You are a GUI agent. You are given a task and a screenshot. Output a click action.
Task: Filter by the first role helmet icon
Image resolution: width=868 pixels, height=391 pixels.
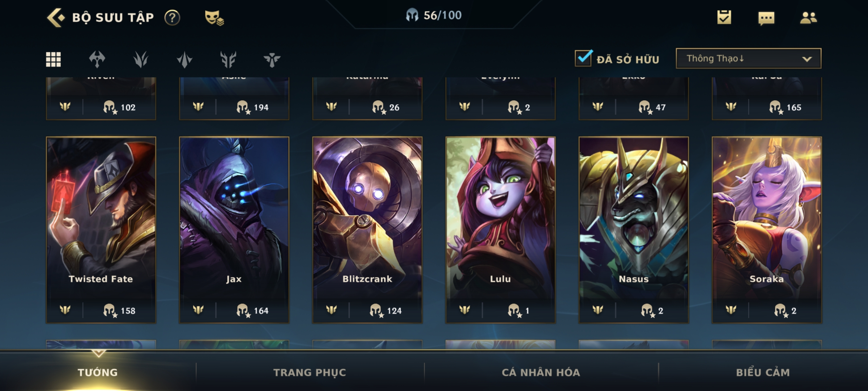click(x=97, y=59)
